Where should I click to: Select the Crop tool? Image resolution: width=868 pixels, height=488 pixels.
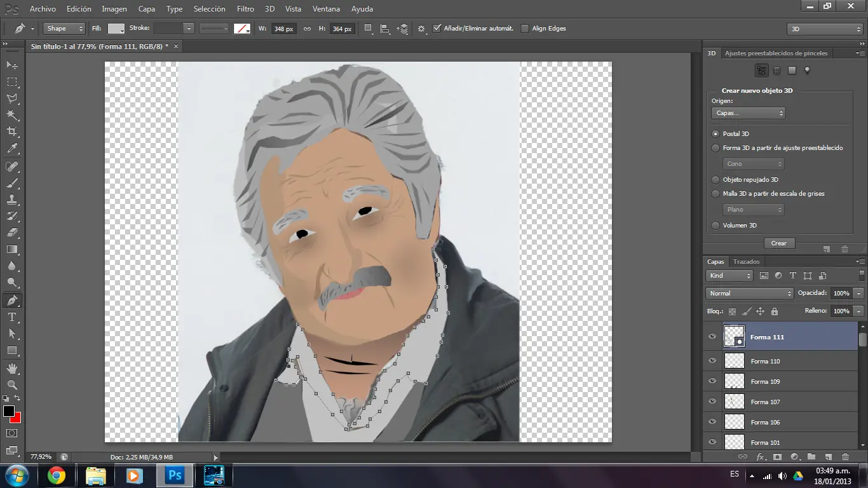[12, 132]
